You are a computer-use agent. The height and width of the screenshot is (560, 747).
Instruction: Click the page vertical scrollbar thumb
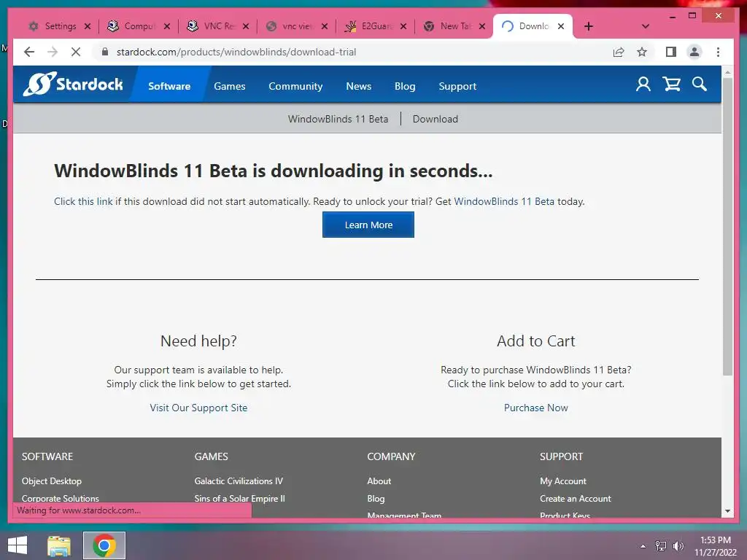pos(727,226)
